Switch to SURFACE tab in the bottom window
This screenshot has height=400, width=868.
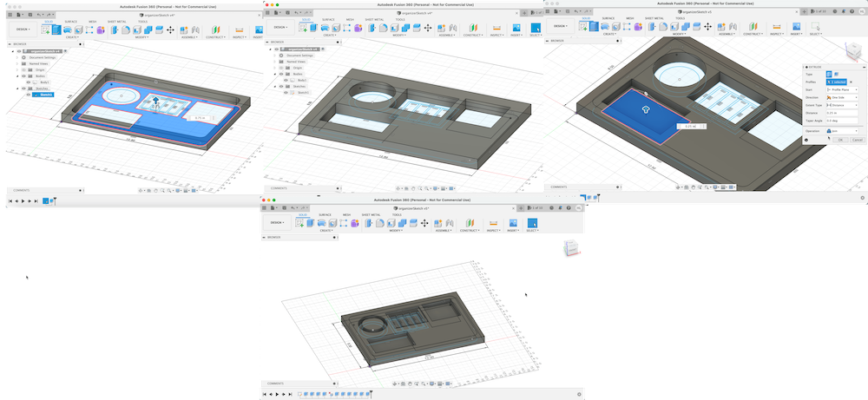[x=324, y=213]
